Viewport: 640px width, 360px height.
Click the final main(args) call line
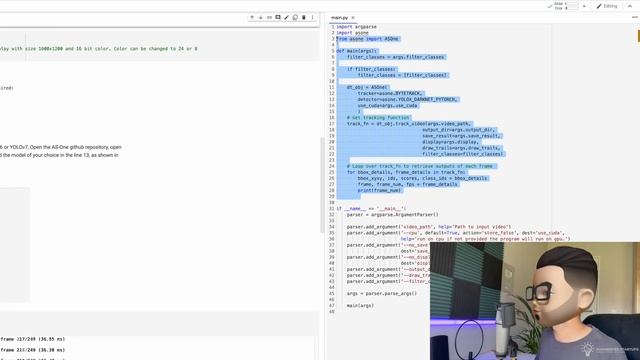pyautogui.click(x=360, y=305)
